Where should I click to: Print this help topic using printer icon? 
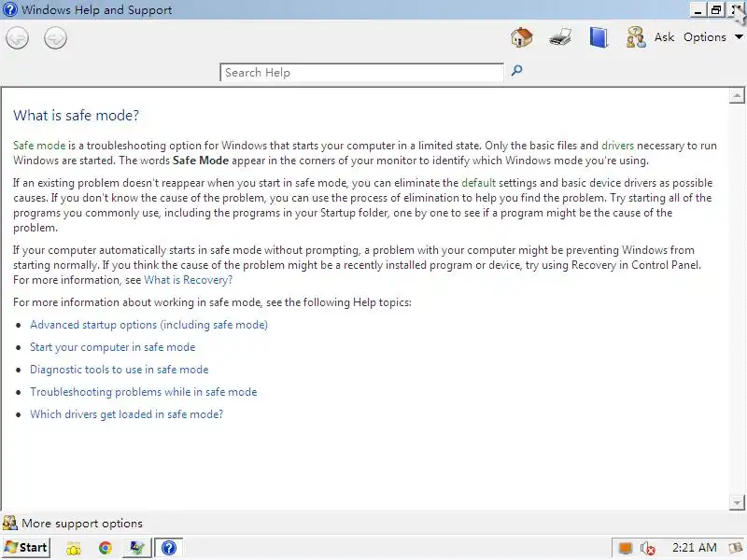point(560,37)
